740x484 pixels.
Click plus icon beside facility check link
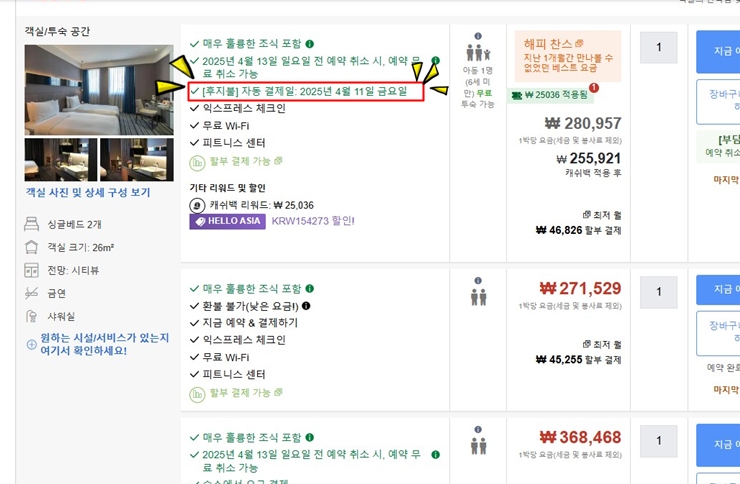pos(31,344)
